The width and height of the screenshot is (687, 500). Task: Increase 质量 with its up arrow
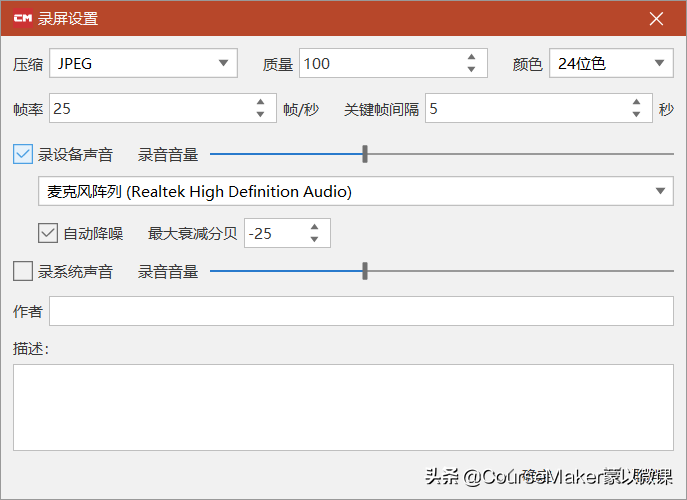[x=471, y=57]
